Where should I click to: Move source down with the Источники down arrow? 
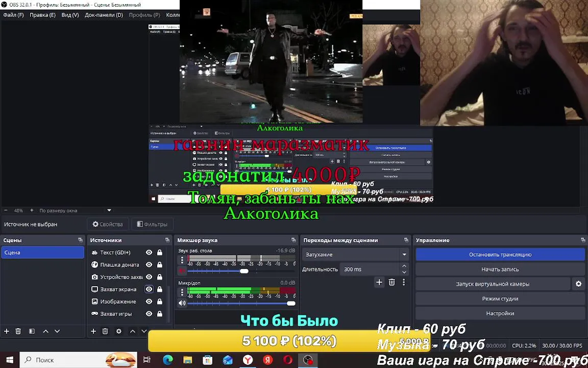[x=144, y=331]
